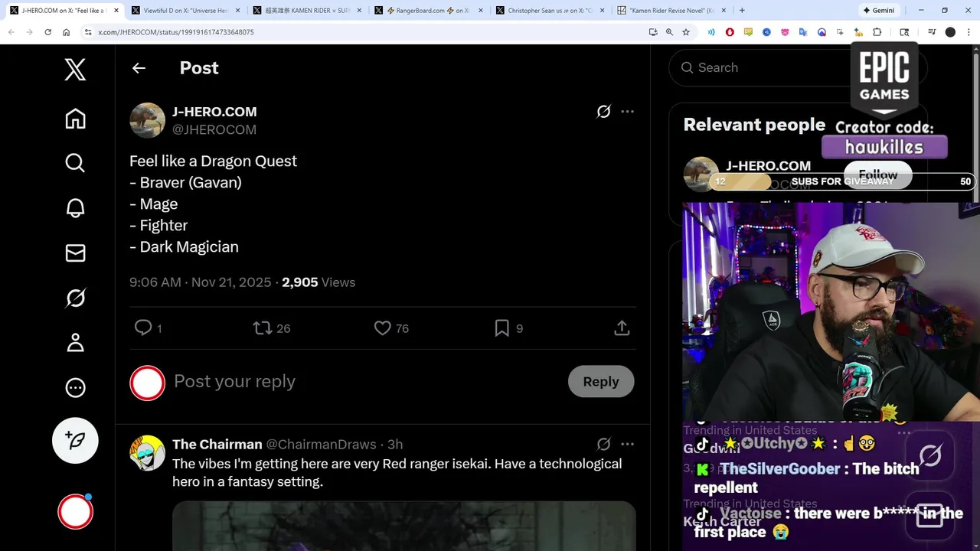Share the post via upload icon
Viewport: 980px width, 551px height.
click(622, 328)
